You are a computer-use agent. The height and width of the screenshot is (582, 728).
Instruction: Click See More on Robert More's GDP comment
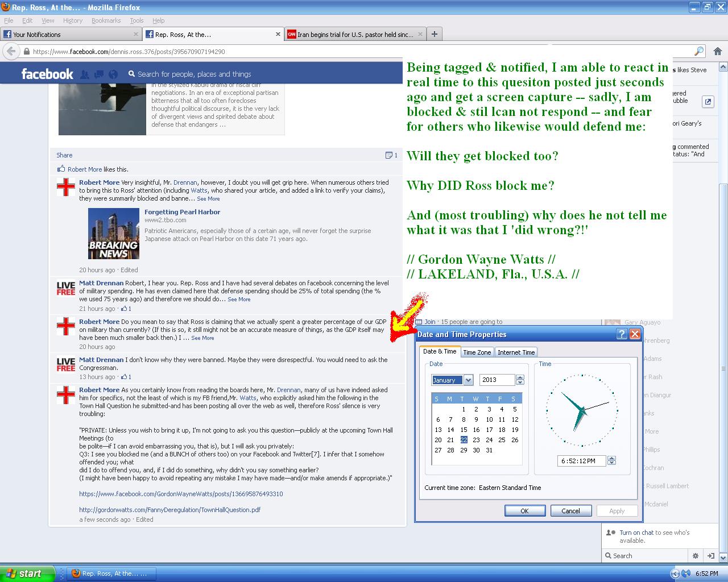[x=202, y=338]
